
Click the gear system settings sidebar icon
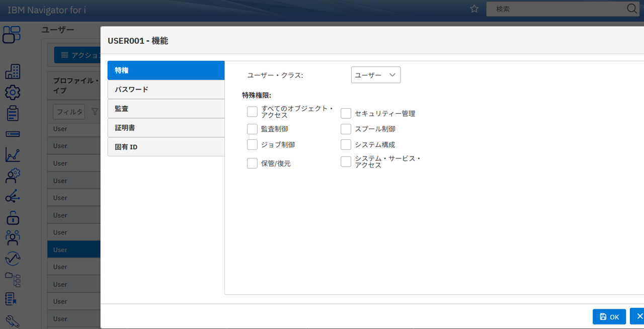coord(13,93)
